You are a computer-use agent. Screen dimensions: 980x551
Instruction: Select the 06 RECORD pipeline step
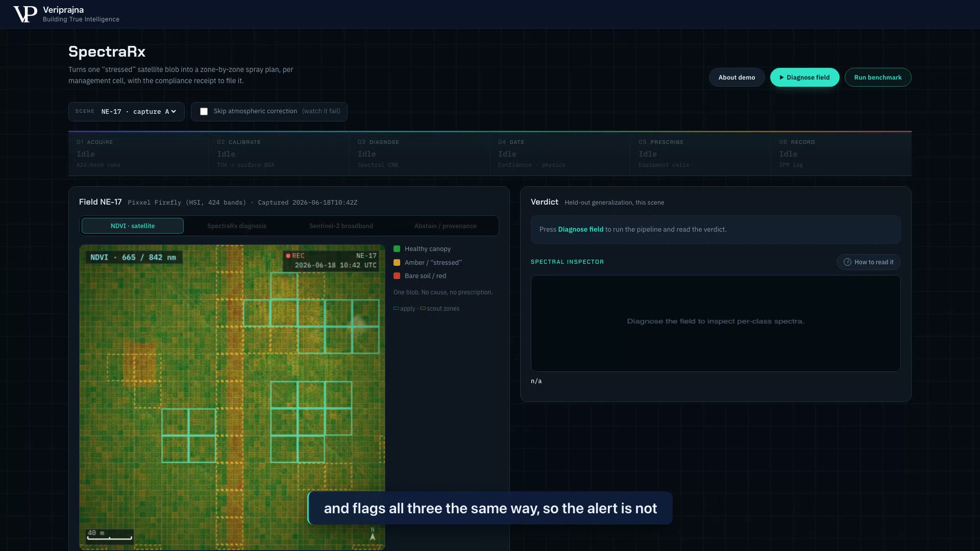[841, 154]
